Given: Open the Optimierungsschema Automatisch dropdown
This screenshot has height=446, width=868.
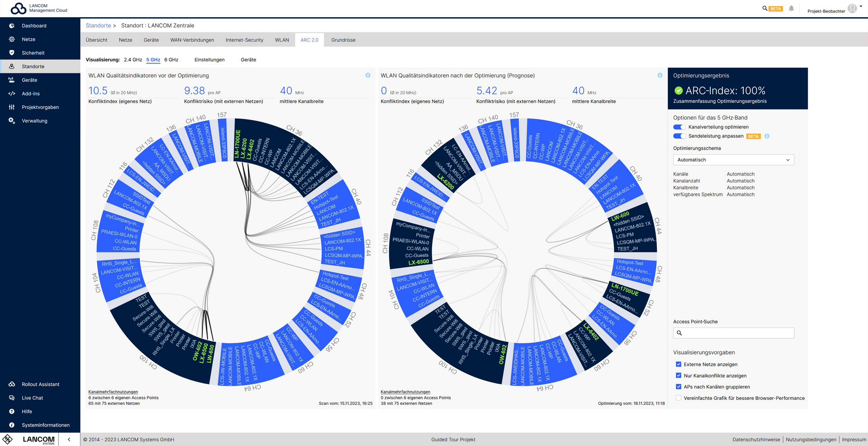Looking at the screenshot, I should [x=733, y=160].
